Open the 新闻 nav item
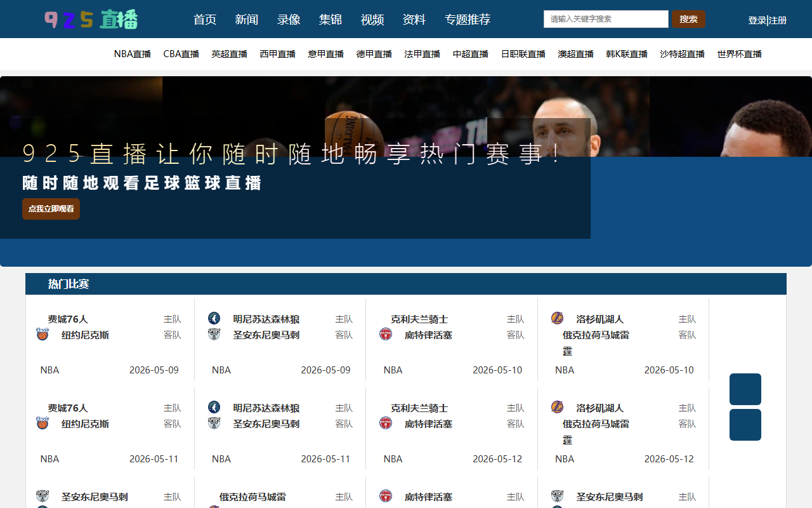812x508 pixels. (247, 20)
